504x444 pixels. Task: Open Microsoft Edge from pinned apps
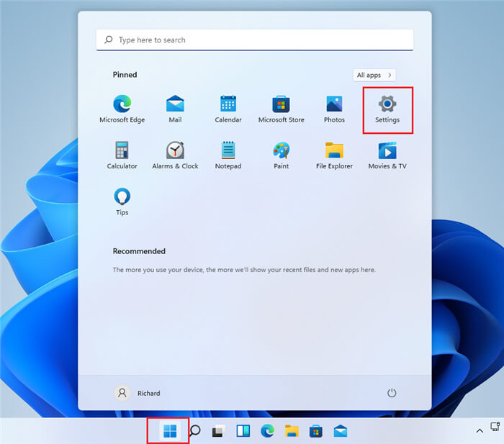(122, 109)
